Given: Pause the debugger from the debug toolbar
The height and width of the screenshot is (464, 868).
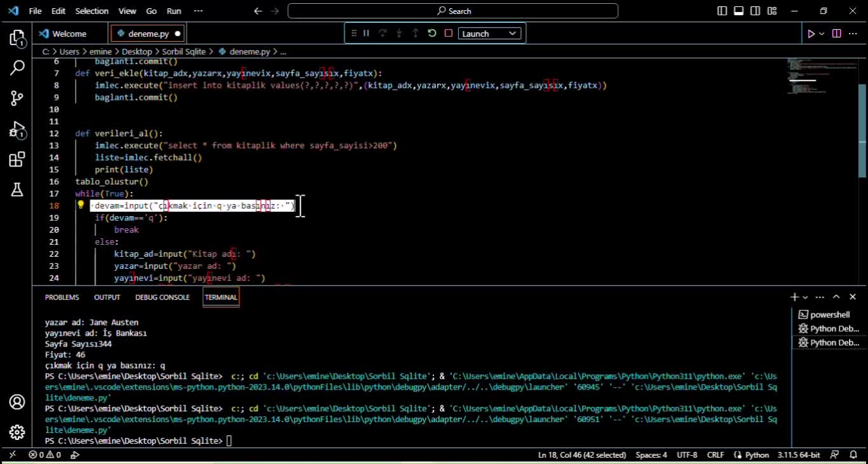Looking at the screenshot, I should (366, 34).
